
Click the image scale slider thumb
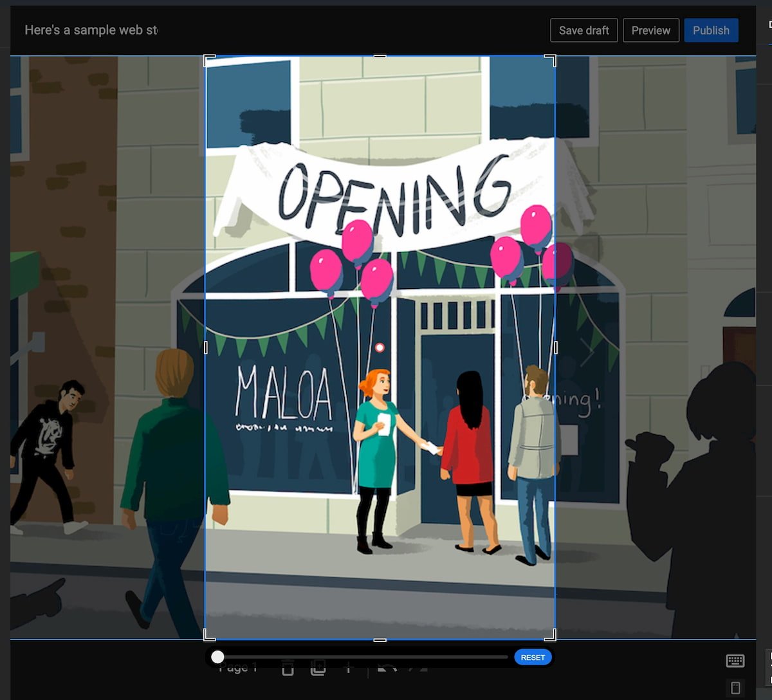coord(217,657)
